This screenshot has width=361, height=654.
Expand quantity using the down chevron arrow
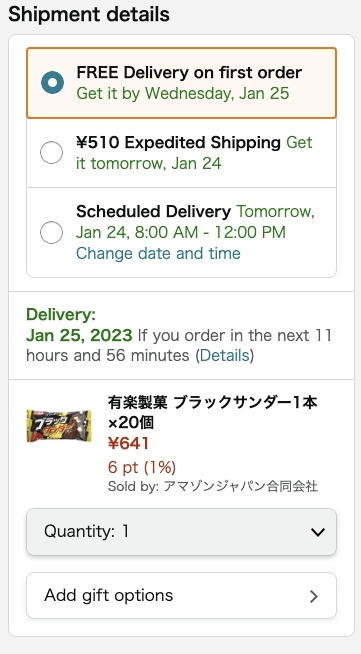(318, 532)
